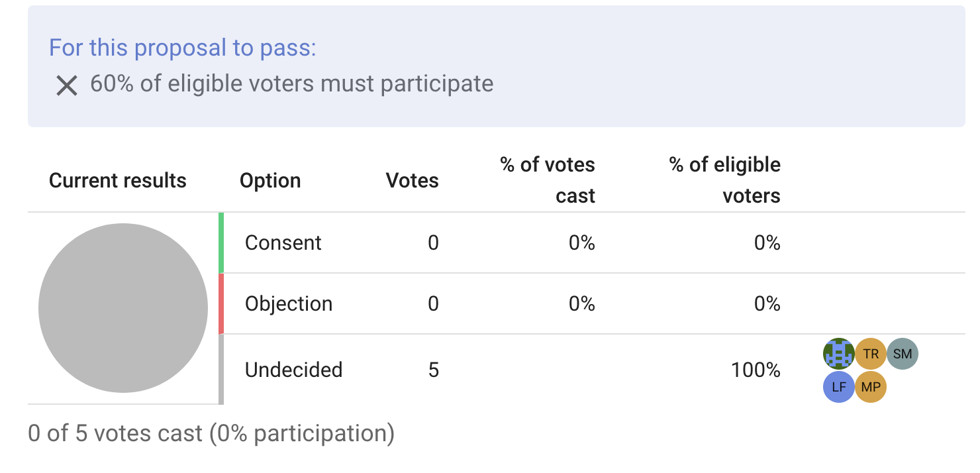
Task: Click the MP voter avatar
Action: pos(871,387)
